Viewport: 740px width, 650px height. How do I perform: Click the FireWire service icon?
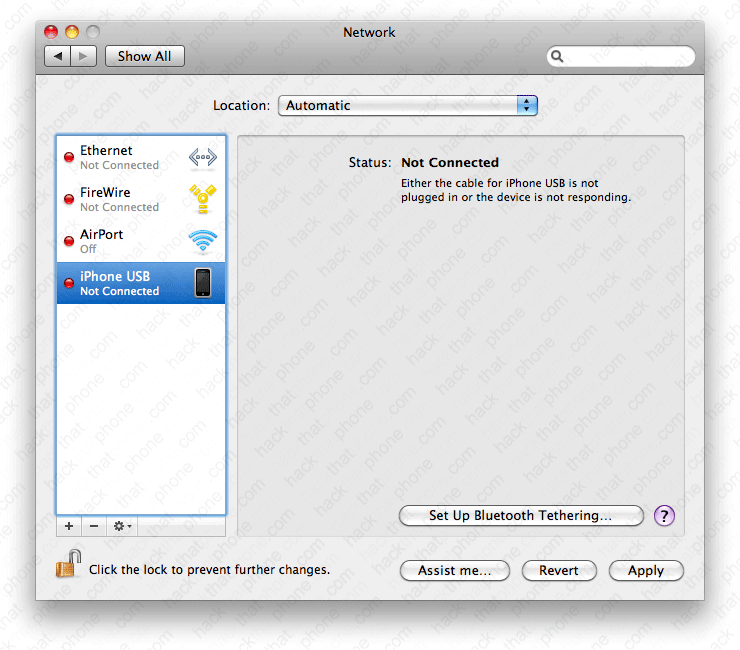point(202,199)
